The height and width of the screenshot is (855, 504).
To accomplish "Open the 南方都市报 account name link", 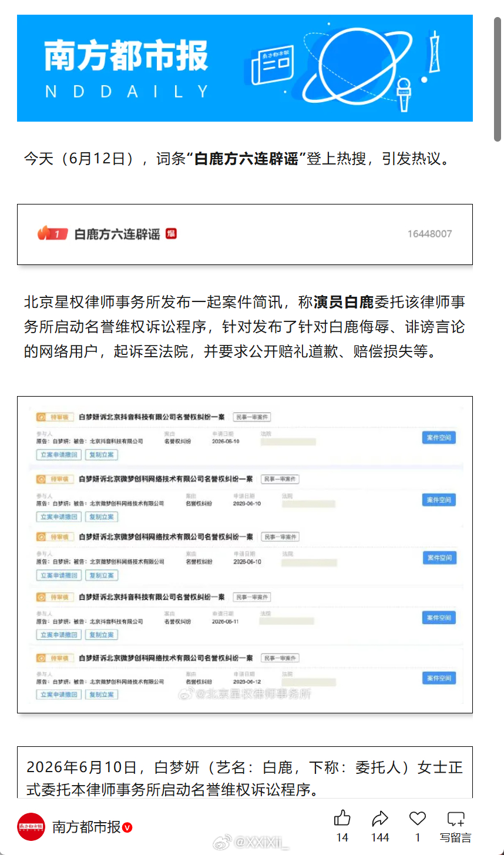I will [x=86, y=827].
